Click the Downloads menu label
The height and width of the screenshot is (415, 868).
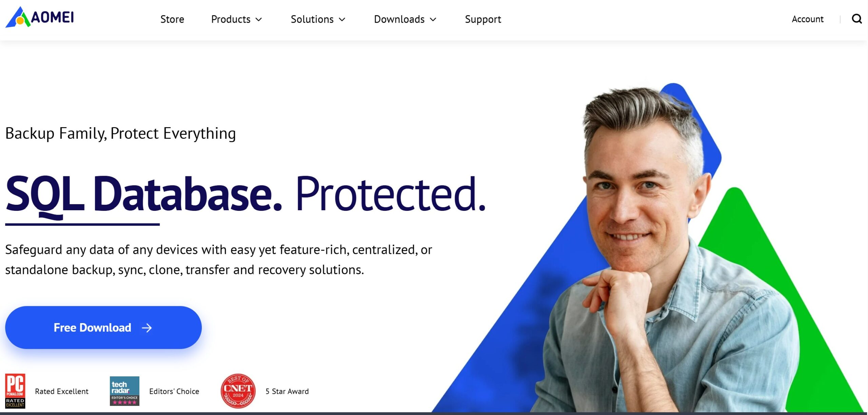(399, 19)
